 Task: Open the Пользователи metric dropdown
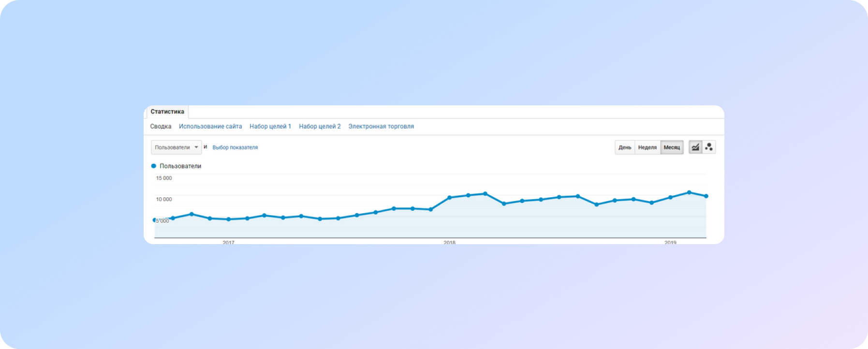coord(176,147)
